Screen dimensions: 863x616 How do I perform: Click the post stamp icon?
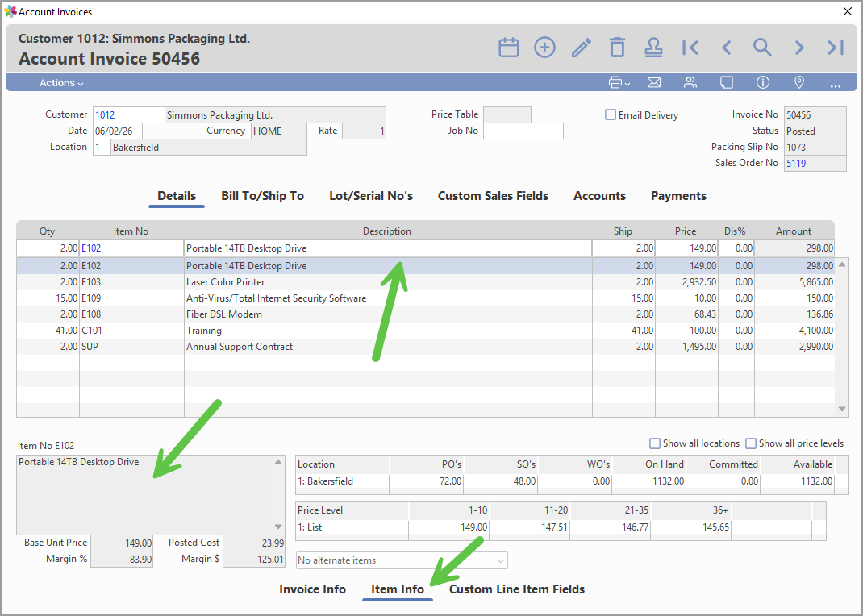[x=653, y=48]
